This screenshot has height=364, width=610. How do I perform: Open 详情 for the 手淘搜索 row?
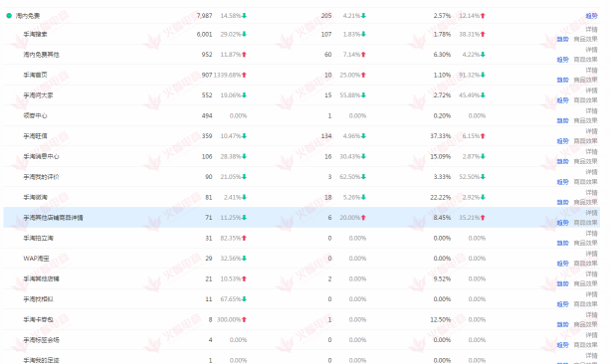pos(591,30)
